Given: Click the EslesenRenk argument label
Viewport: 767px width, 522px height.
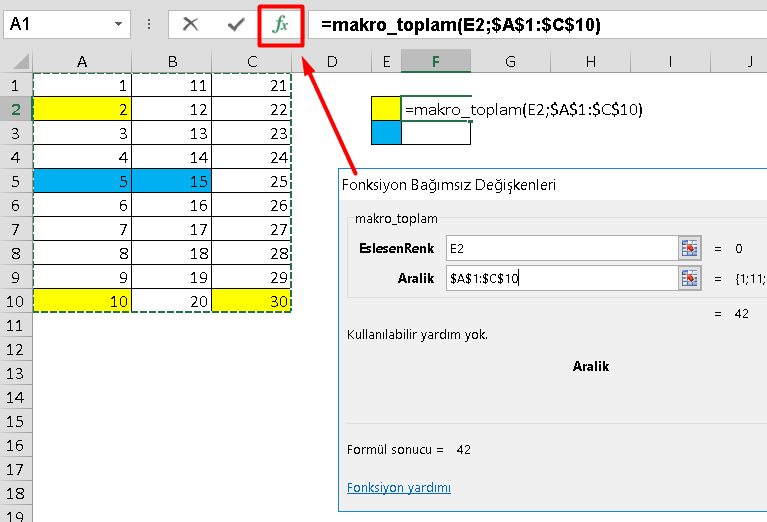Looking at the screenshot, I should [x=396, y=249].
